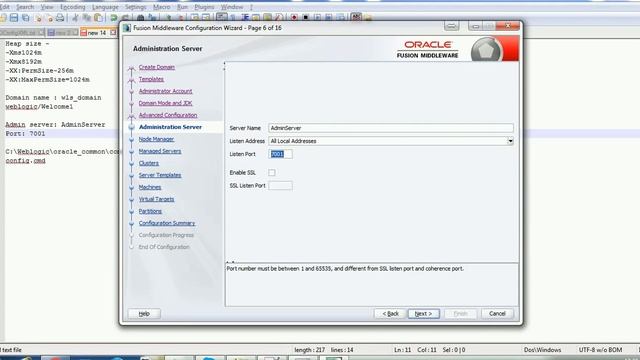The width and height of the screenshot is (640, 360).
Task: Click into the Listen Port field
Action: [280, 154]
